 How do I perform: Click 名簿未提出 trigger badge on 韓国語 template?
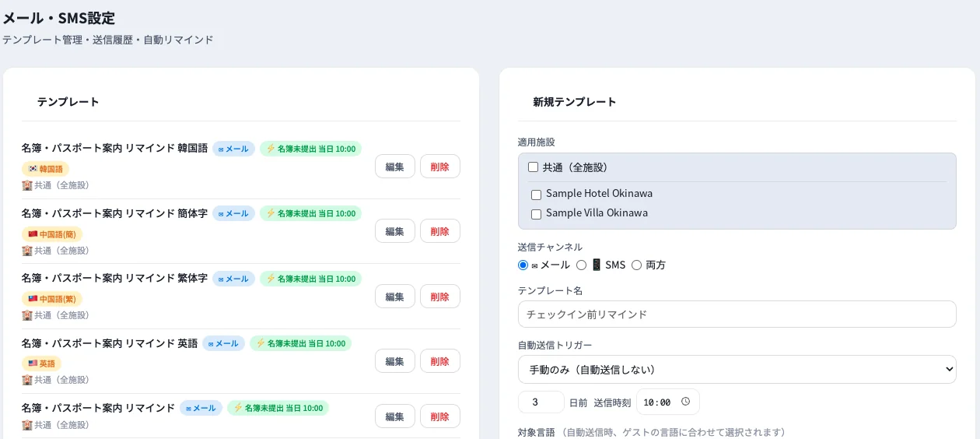(310, 149)
